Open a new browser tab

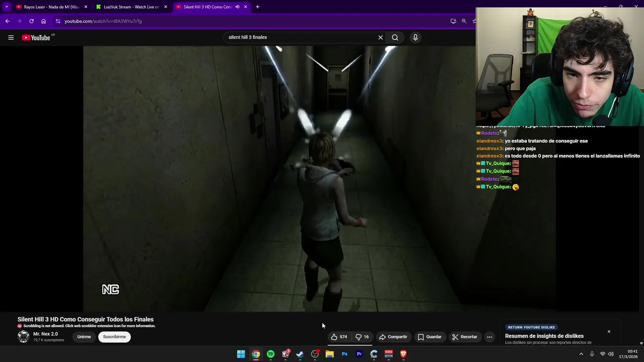tap(258, 7)
